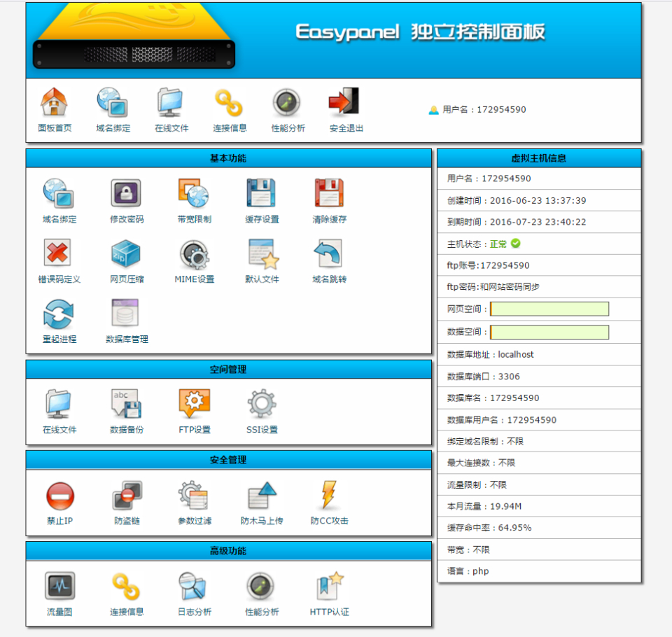Click the 虚拟主机信息 panel header
The image size is (672, 637).
click(x=539, y=158)
